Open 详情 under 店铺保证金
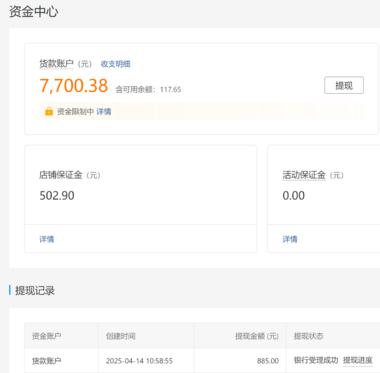Image resolution: width=380 pixels, height=373 pixels. point(47,239)
